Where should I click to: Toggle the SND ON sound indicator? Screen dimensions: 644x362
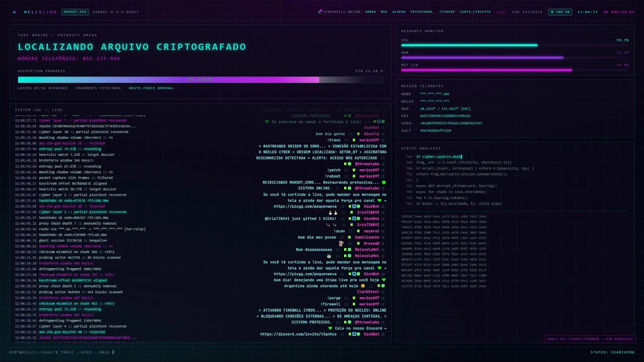[x=560, y=12]
